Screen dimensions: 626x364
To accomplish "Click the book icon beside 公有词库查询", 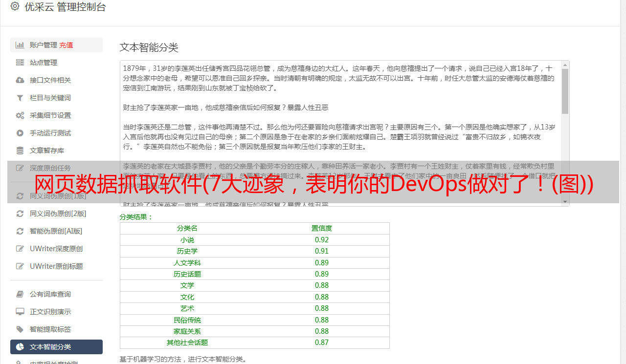I will (20, 294).
